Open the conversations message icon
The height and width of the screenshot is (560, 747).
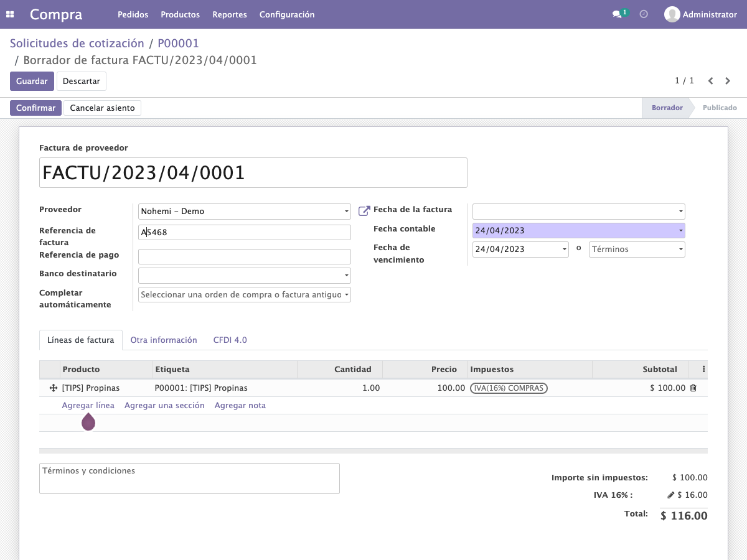617,14
